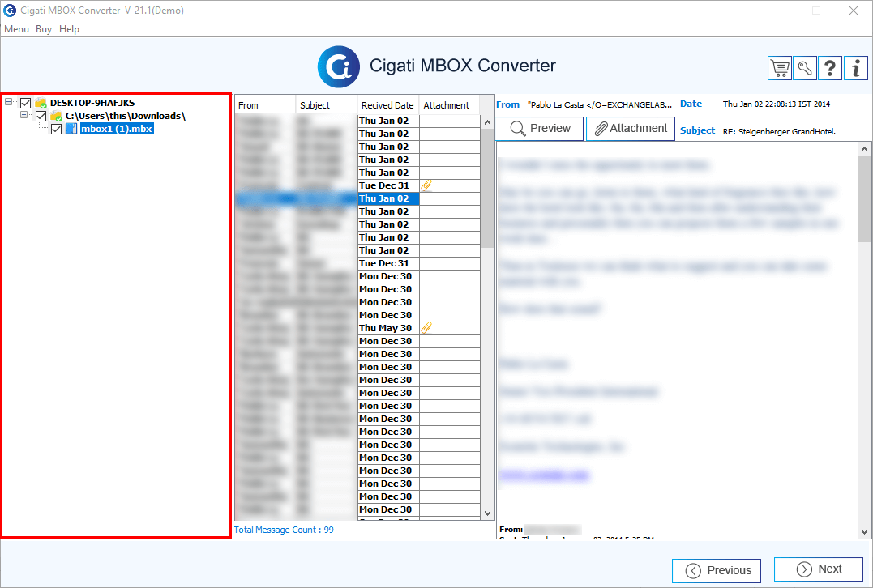Click the left arrow icon on Previous
This screenshot has height=588, width=873.
[693, 571]
